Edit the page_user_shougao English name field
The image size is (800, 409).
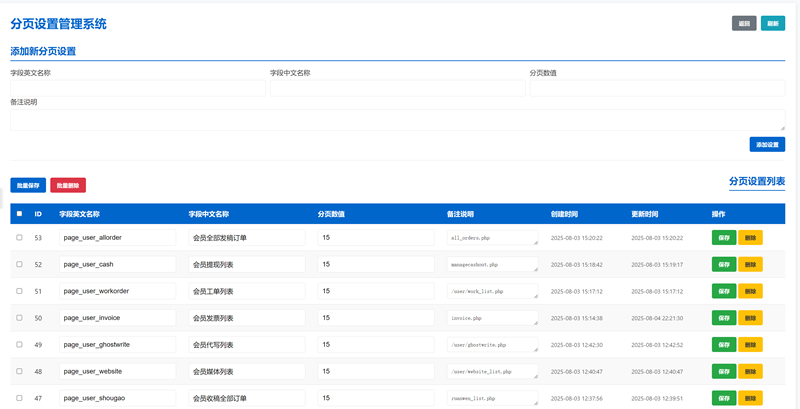click(117, 398)
